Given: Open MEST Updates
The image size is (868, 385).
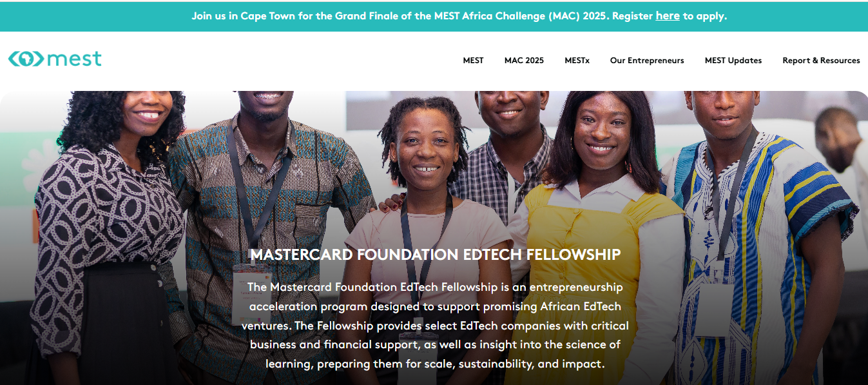Looking at the screenshot, I should (733, 60).
